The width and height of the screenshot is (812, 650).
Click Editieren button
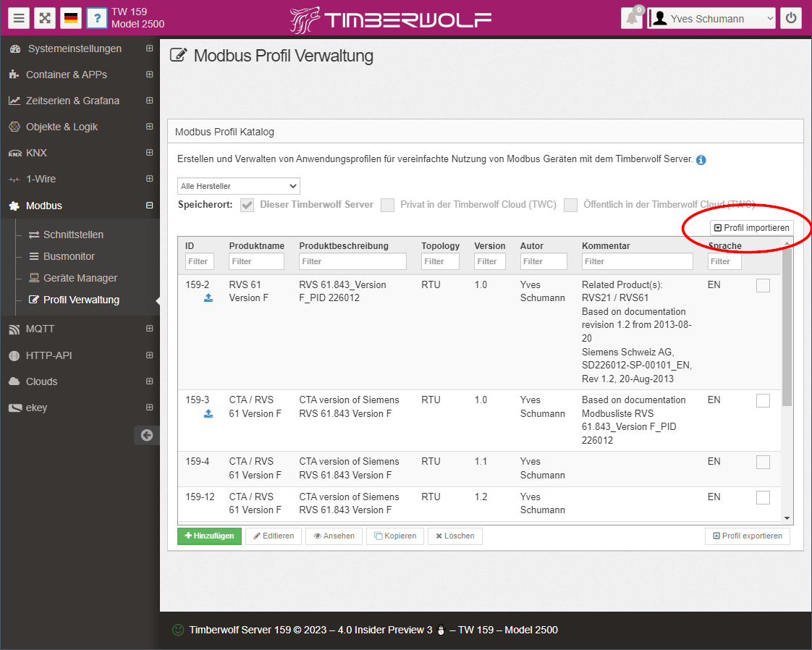274,536
